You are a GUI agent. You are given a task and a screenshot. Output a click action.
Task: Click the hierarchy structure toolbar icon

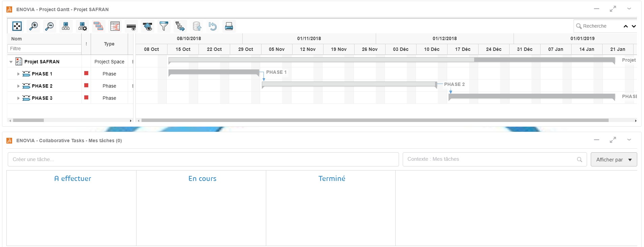(x=66, y=26)
